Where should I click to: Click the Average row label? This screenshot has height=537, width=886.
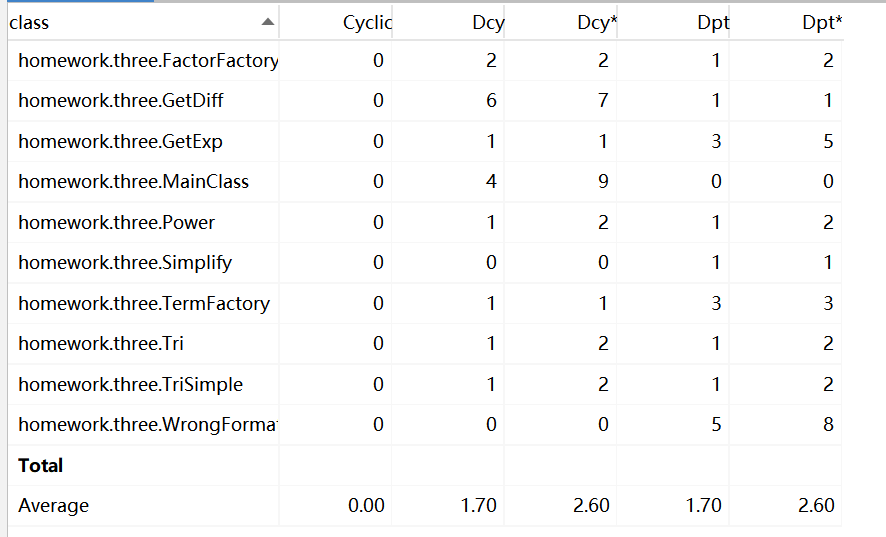coord(53,506)
